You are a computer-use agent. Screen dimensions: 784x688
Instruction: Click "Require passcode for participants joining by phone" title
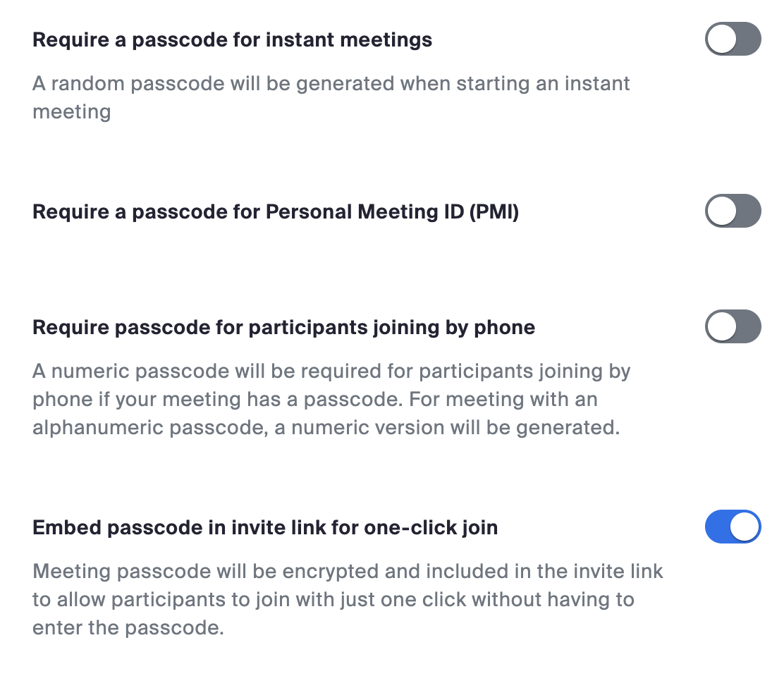coord(283,327)
